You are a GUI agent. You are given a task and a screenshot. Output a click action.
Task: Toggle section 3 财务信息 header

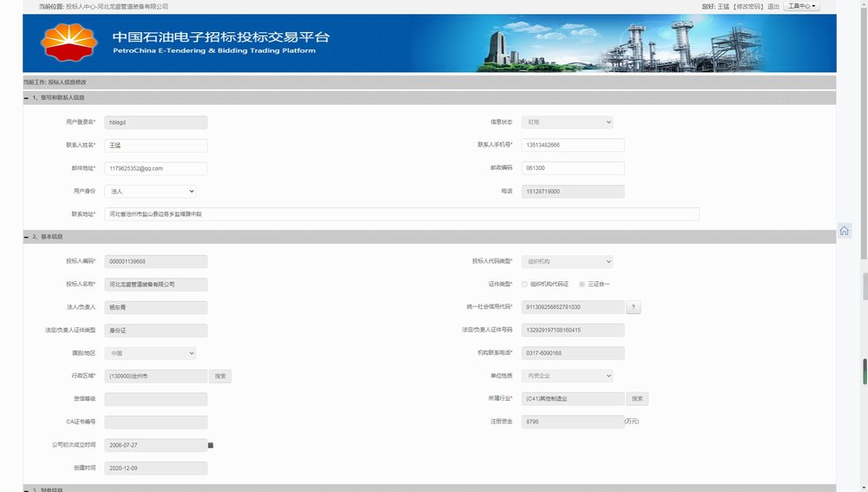(x=429, y=489)
